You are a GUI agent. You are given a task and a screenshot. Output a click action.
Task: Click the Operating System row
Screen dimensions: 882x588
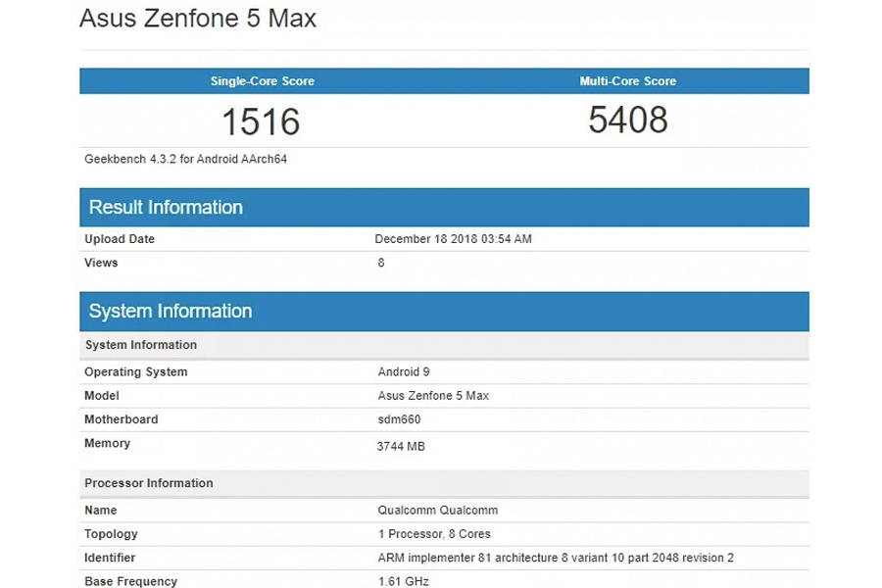135,371
